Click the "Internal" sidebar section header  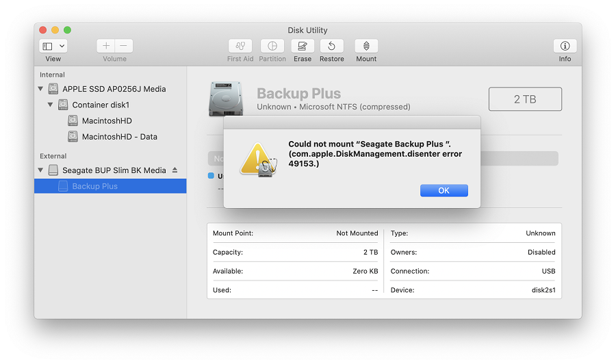click(52, 75)
